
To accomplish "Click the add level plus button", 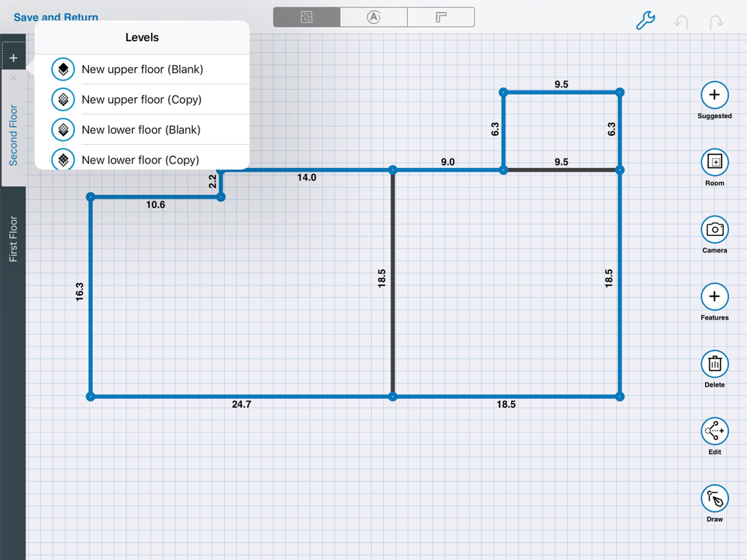I will [13, 57].
